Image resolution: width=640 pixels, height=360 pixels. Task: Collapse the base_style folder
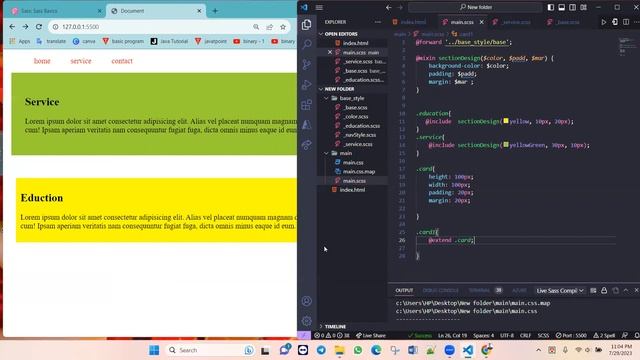pyautogui.click(x=352, y=98)
